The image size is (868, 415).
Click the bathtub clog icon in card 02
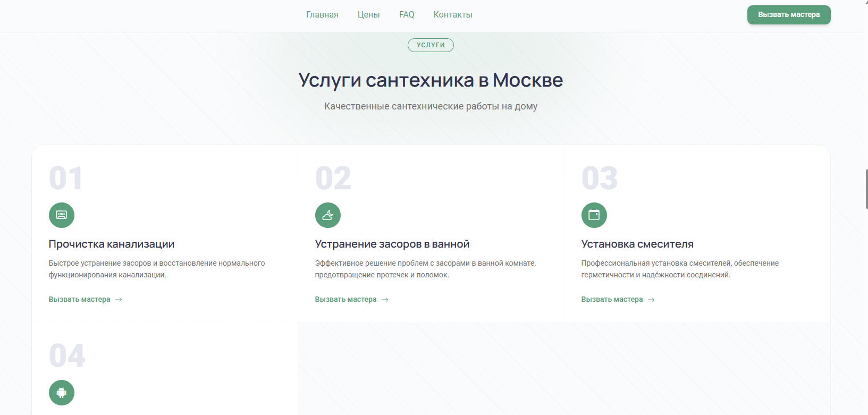coord(328,215)
